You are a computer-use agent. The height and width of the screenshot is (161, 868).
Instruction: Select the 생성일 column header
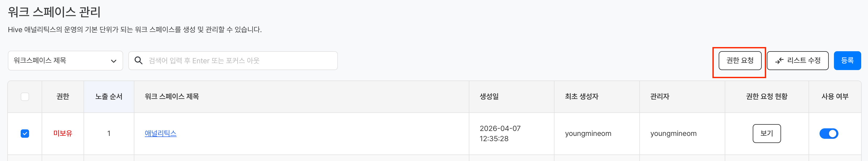[x=489, y=97]
